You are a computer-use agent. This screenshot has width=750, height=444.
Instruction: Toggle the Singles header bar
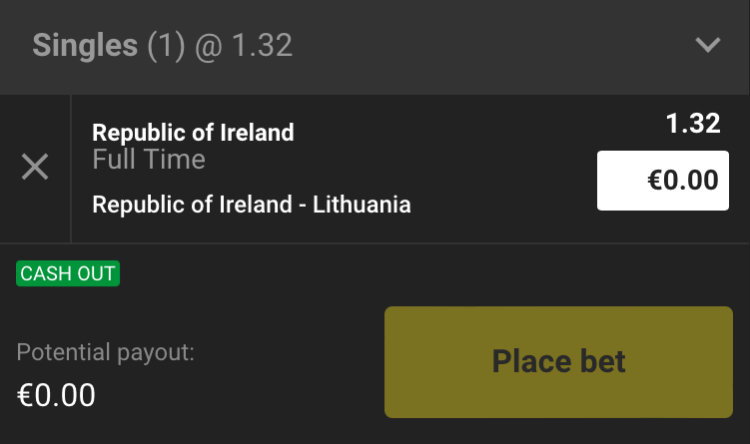coord(375,47)
